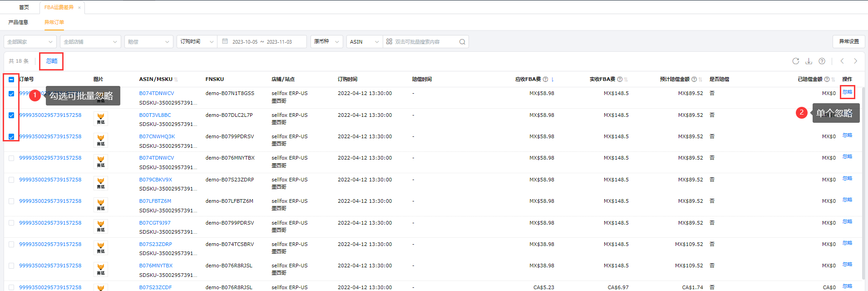The width and height of the screenshot is (868, 291).
Task: Click the refresh icon above the table
Action: 795,61
